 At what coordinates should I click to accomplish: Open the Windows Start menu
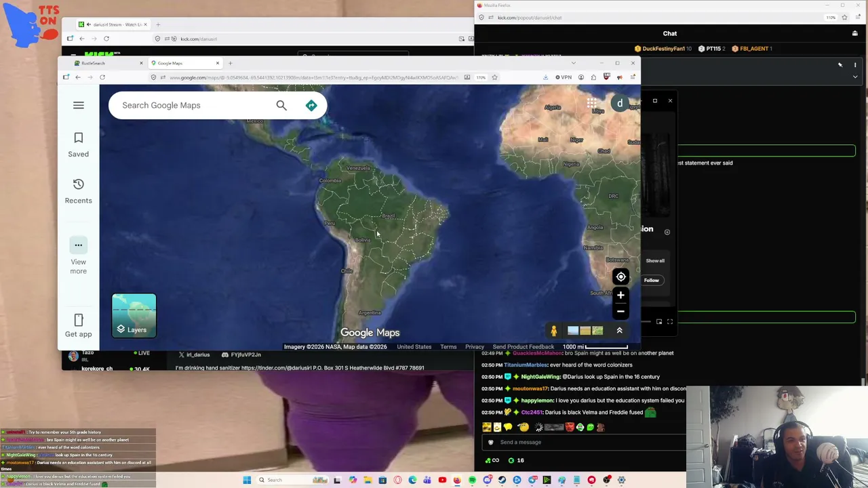(247, 480)
